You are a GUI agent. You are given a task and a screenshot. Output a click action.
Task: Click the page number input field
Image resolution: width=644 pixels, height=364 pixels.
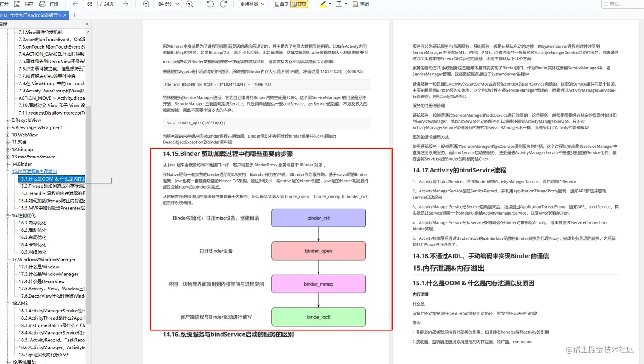[90, 4]
